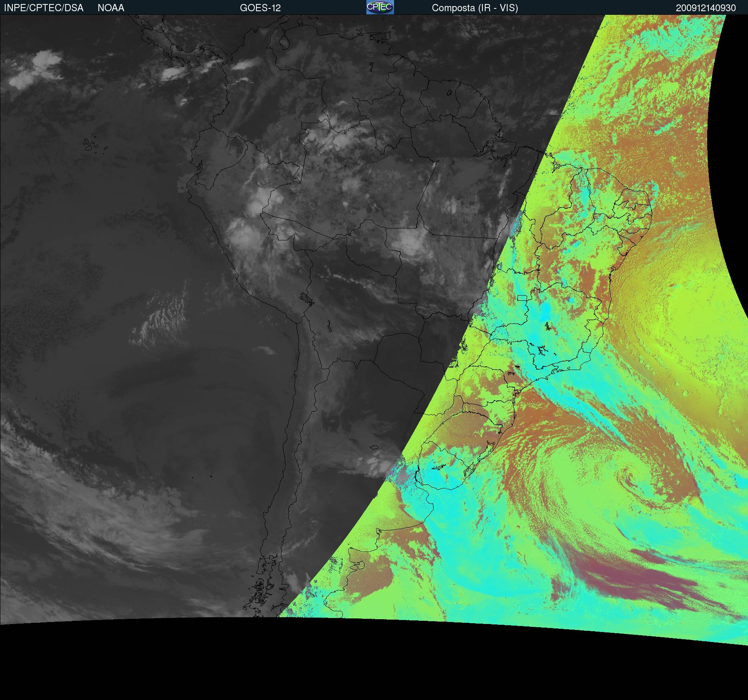Viewport: 748px width, 700px height.
Task: Select the Composta (IR - VIS) label
Action: tap(475, 8)
